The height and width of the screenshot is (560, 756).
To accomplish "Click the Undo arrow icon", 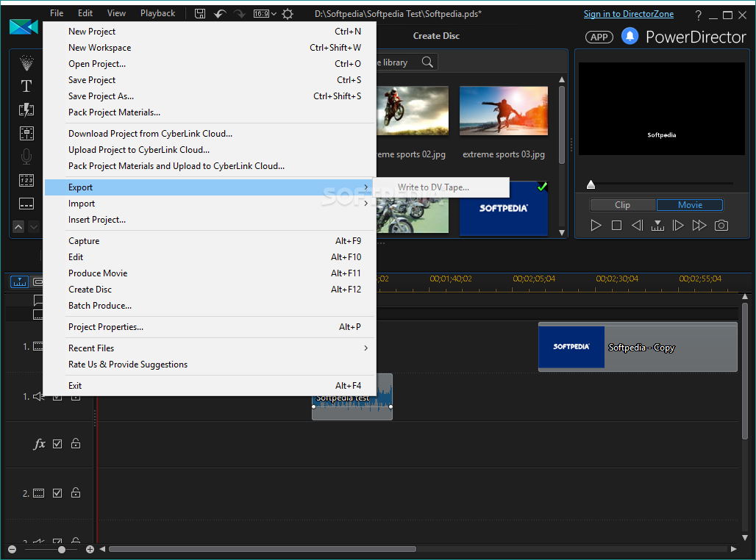I will [220, 13].
